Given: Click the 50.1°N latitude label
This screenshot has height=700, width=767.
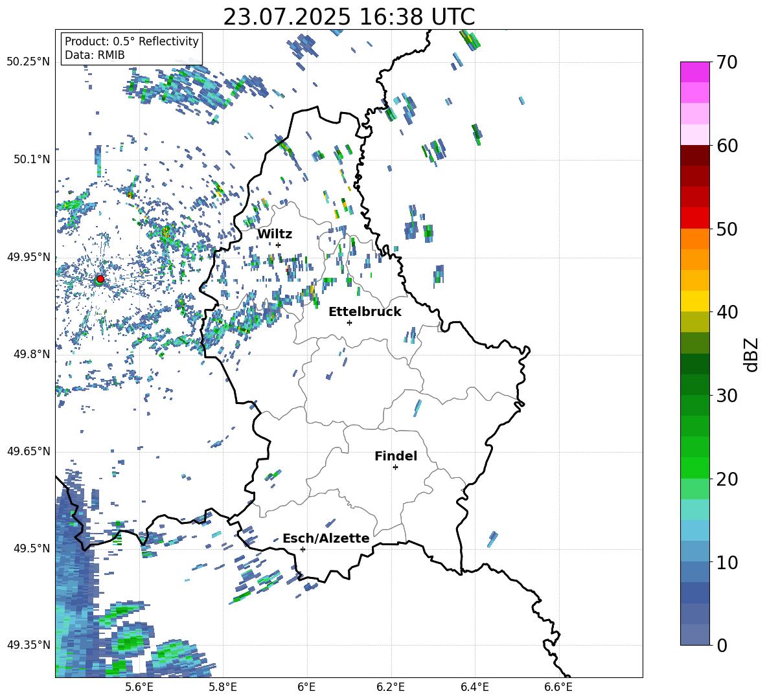Looking at the screenshot, I should click(x=31, y=159).
